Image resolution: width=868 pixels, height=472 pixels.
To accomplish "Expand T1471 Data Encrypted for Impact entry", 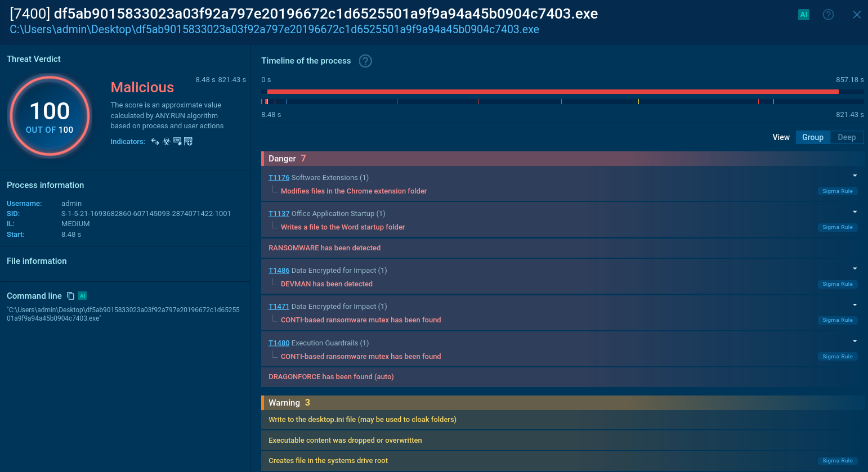I will pos(855,305).
